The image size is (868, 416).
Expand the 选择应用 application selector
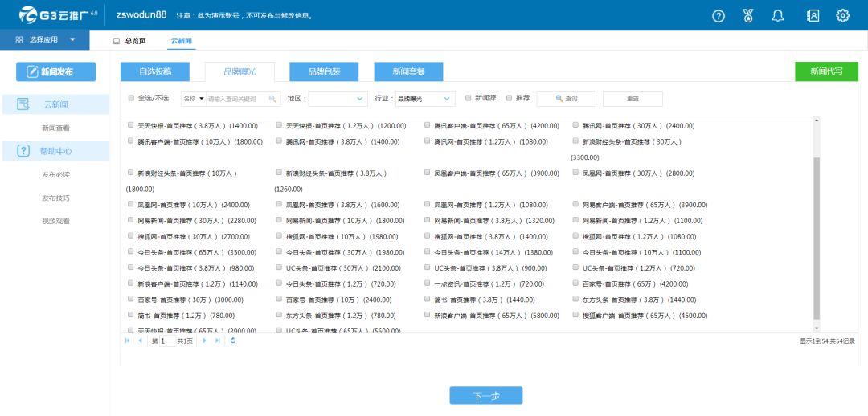pos(46,39)
